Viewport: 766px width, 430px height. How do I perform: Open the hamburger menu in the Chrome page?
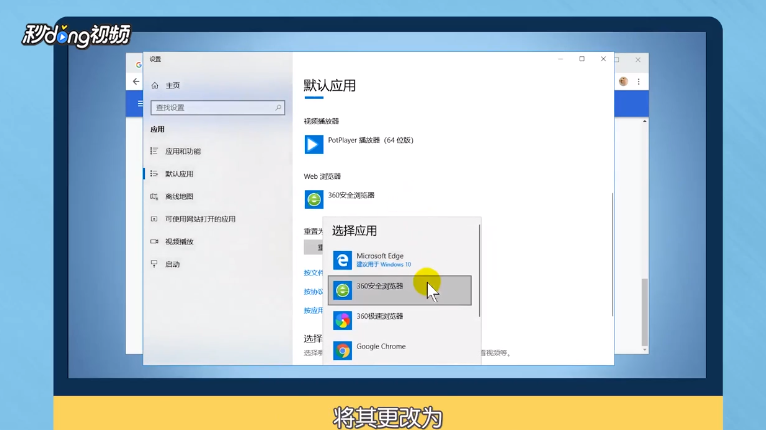click(140, 104)
